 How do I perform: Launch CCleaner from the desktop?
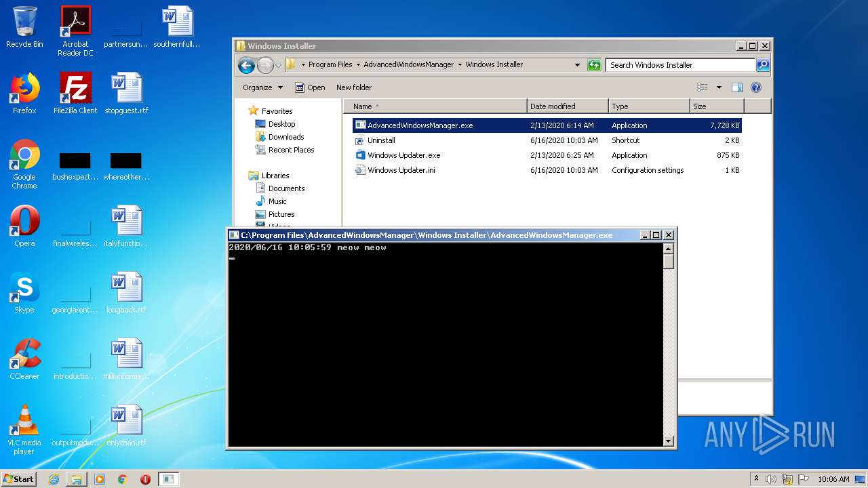(x=24, y=359)
